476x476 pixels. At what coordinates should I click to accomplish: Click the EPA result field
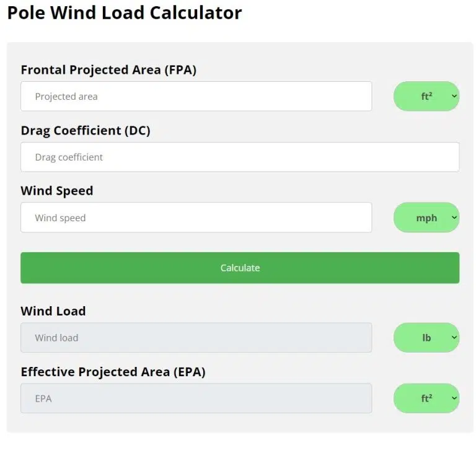(196, 399)
